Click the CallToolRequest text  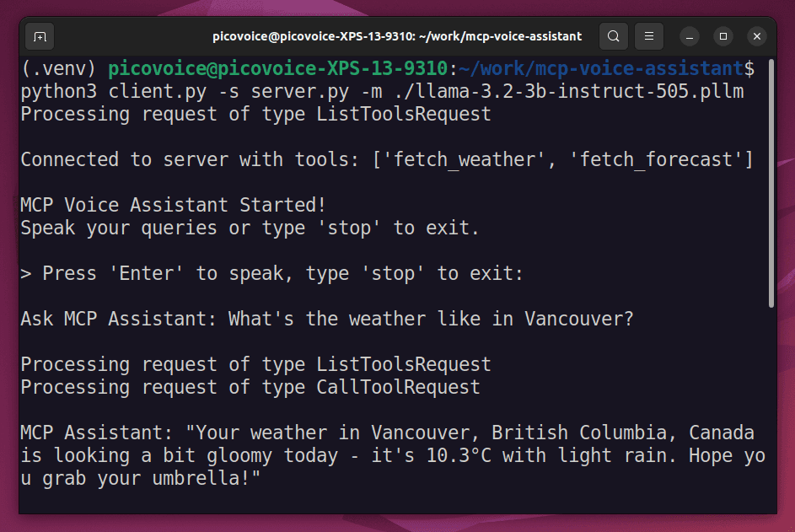click(398, 387)
